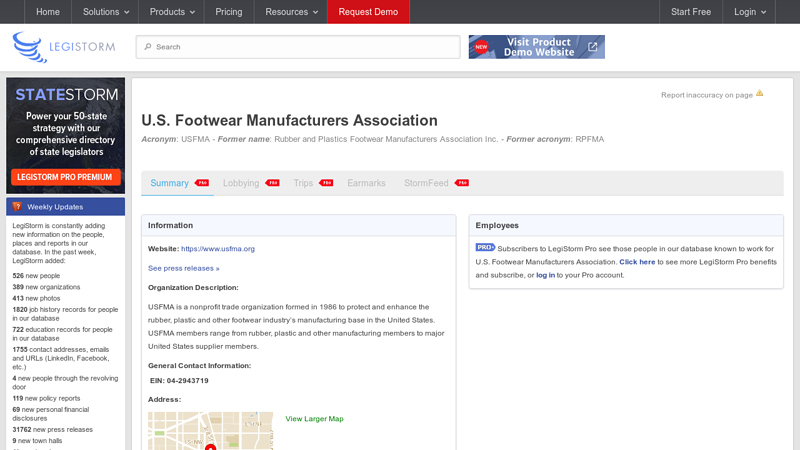Click the Pro badge next to Summary tab

point(202,183)
